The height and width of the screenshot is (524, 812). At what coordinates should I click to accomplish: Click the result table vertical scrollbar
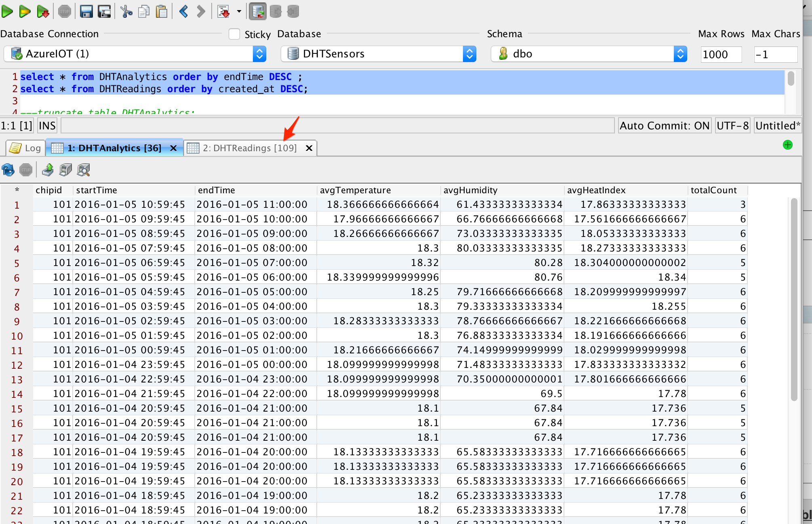[x=794, y=299]
